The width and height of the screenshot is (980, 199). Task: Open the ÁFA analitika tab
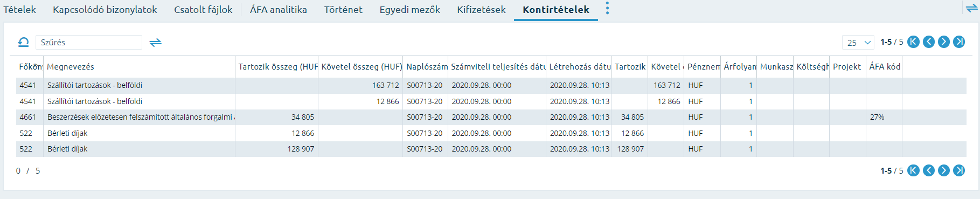click(x=278, y=10)
